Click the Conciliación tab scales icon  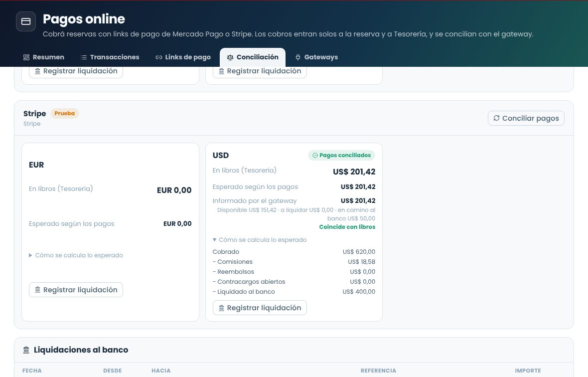point(230,57)
